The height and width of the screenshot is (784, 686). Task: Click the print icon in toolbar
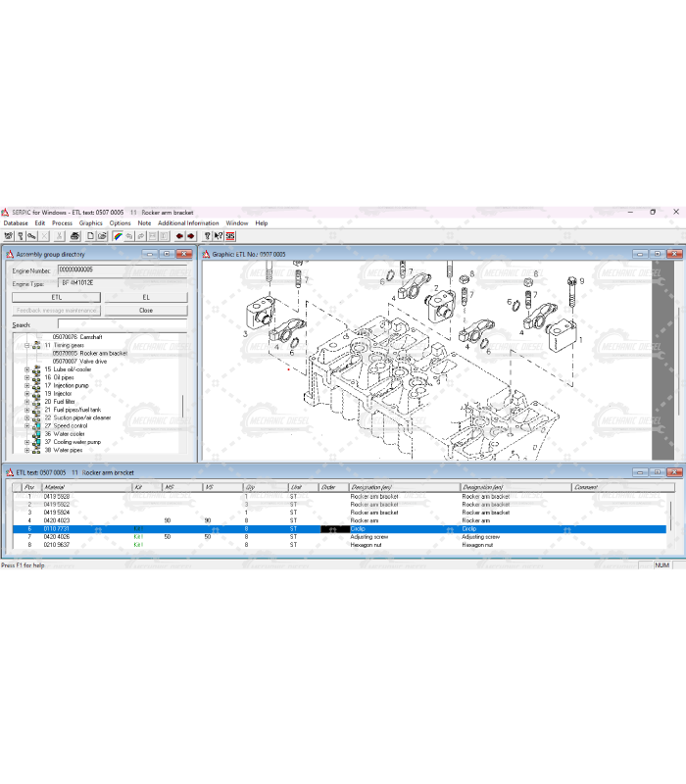coord(73,236)
